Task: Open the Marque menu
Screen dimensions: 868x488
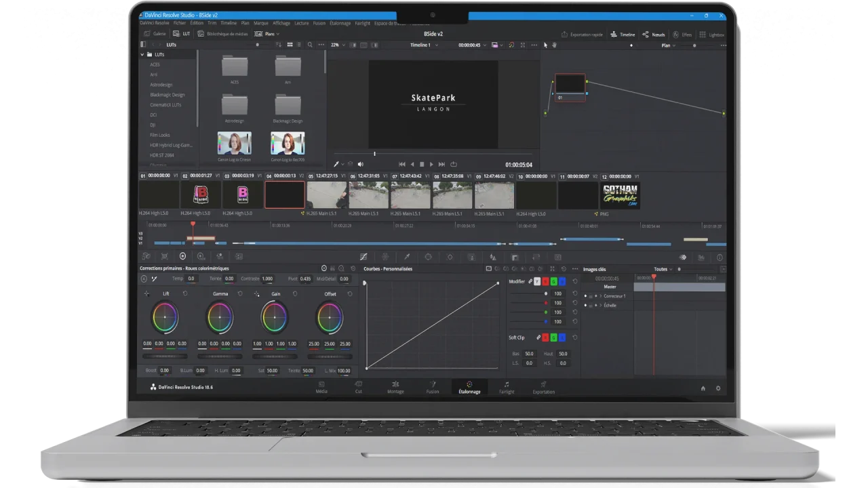Action: click(x=260, y=23)
